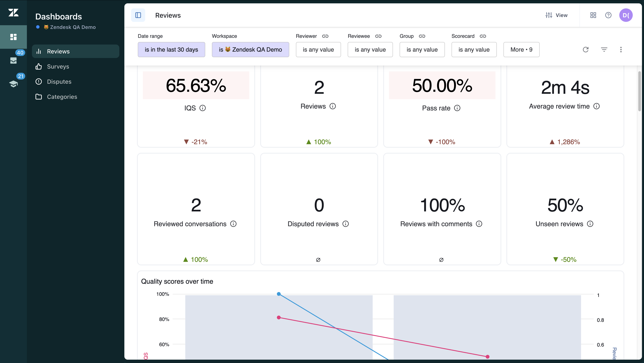
Task: Show info for Unseen reviews
Action: point(590,224)
